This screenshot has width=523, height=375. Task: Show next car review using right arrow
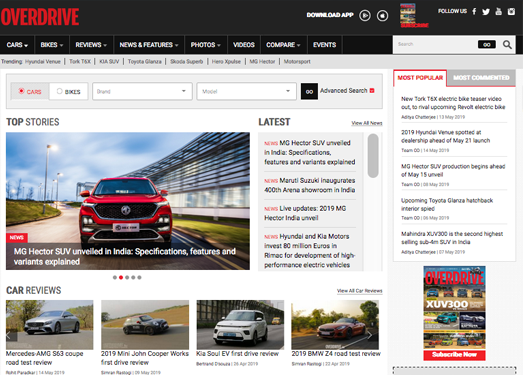click(x=370, y=335)
